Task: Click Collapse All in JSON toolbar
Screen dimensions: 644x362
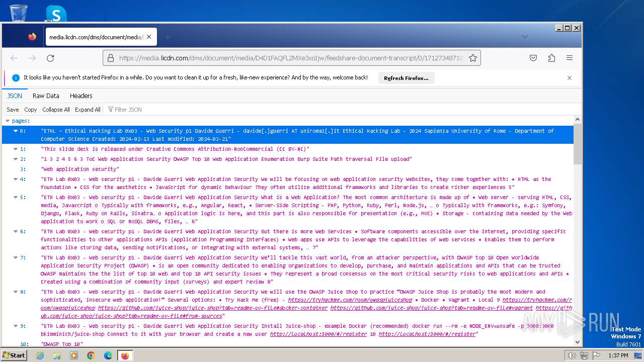Action: [56, 110]
